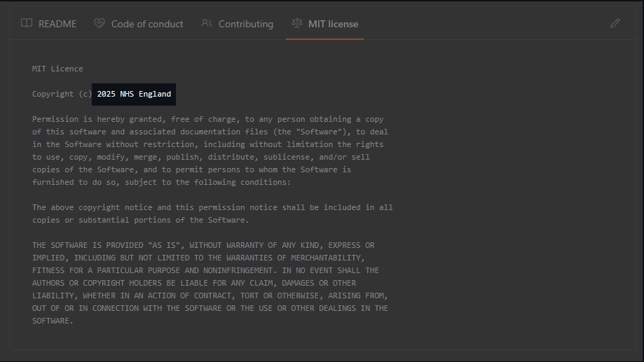Click the highlighted "2025 NHS England" text

(134, 94)
